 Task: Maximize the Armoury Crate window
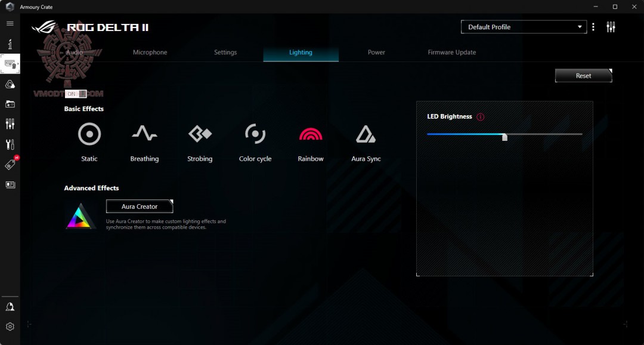(615, 7)
